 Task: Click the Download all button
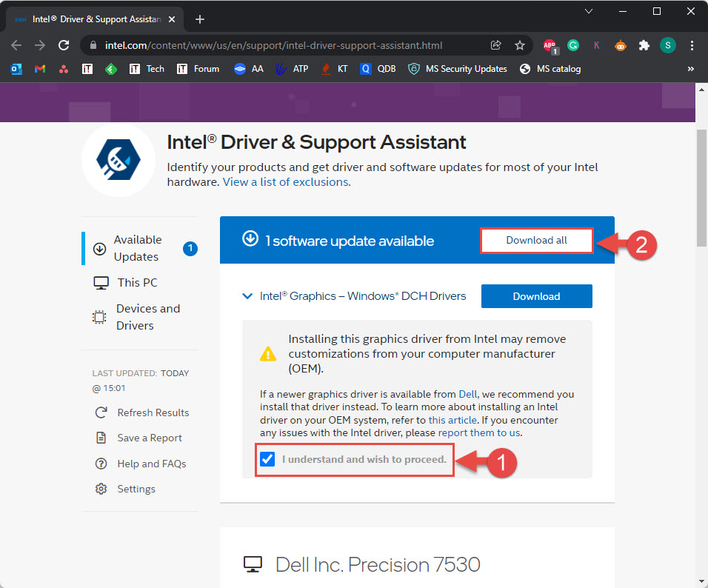click(x=536, y=240)
